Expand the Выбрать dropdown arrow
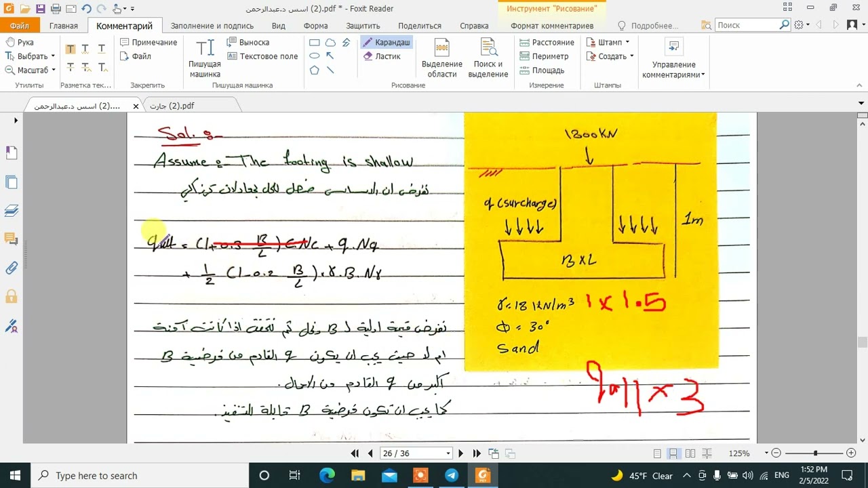The image size is (868, 488). click(53, 56)
